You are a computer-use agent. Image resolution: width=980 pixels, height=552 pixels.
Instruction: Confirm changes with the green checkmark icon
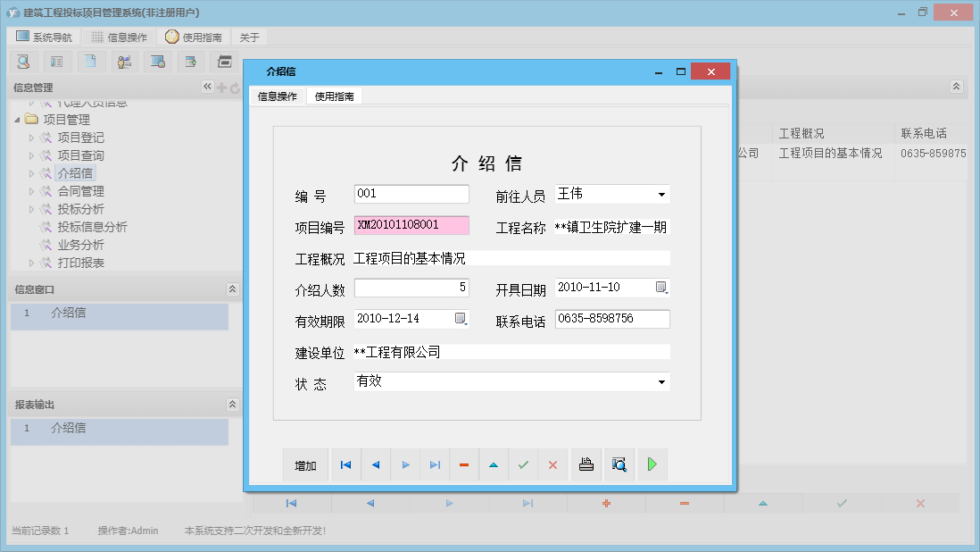coord(524,464)
